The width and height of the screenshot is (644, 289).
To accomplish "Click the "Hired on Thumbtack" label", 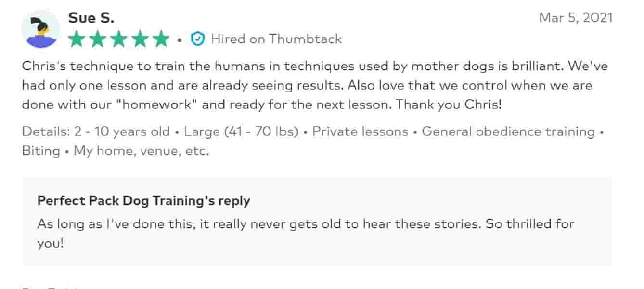I will [x=276, y=39].
